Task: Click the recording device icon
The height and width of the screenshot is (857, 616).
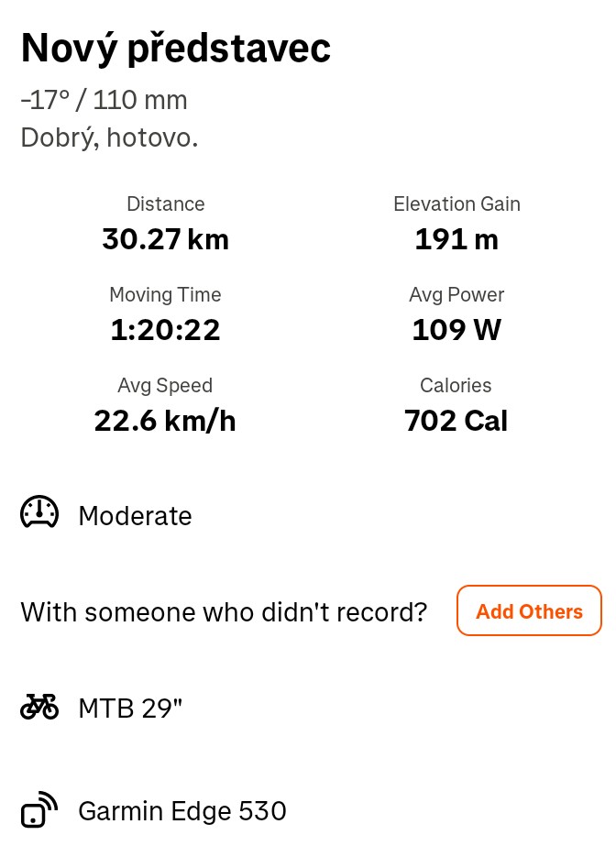Action: 39,810
